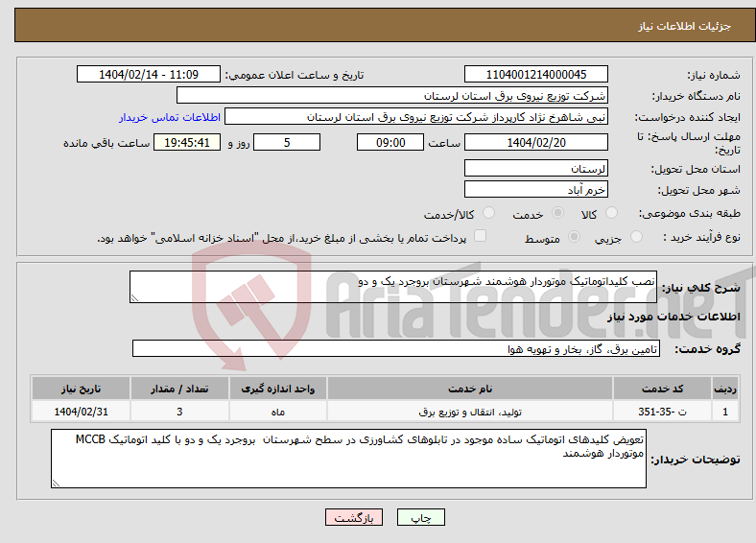This screenshot has width=756, height=543.
Task: Click the ردیف column header
Action: point(725,389)
